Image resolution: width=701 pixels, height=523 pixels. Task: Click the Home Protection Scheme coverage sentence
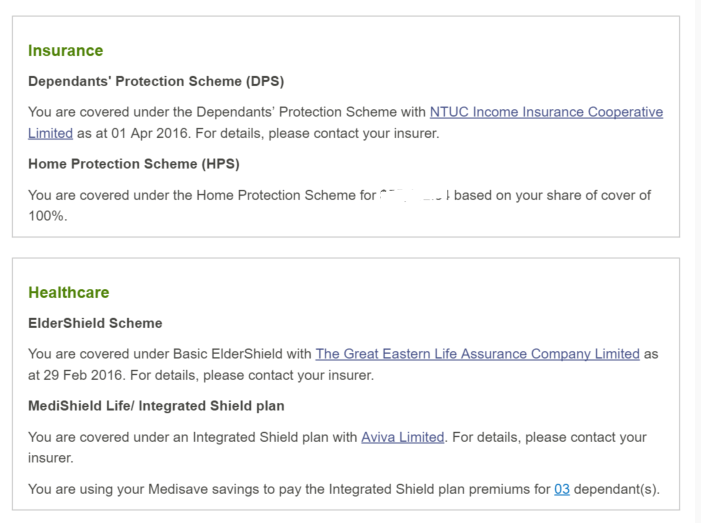click(x=200, y=196)
